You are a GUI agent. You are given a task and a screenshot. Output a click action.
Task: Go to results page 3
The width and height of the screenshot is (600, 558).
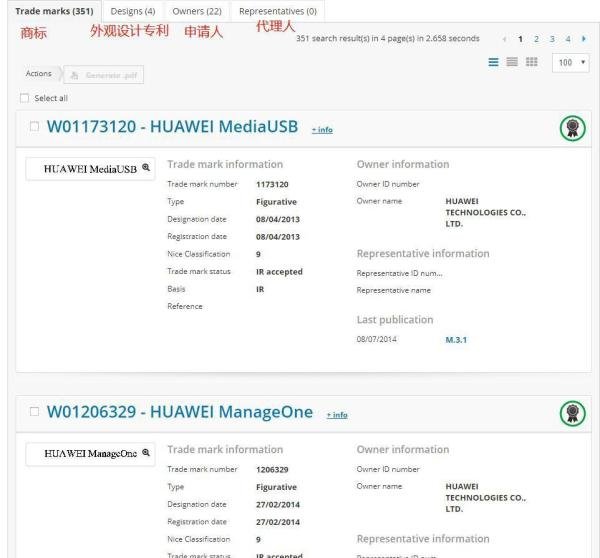point(552,39)
